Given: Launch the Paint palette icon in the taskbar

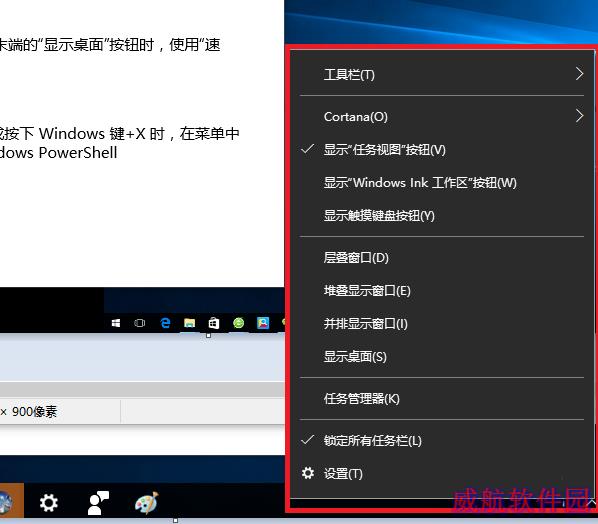Looking at the screenshot, I should [147, 503].
